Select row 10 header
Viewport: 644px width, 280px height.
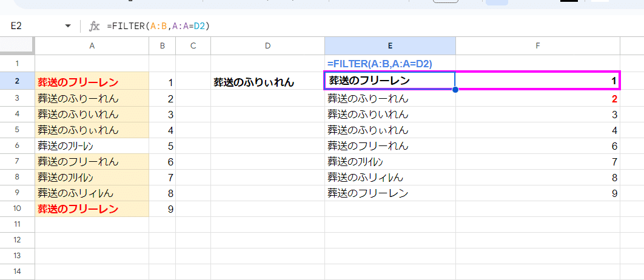click(x=17, y=208)
